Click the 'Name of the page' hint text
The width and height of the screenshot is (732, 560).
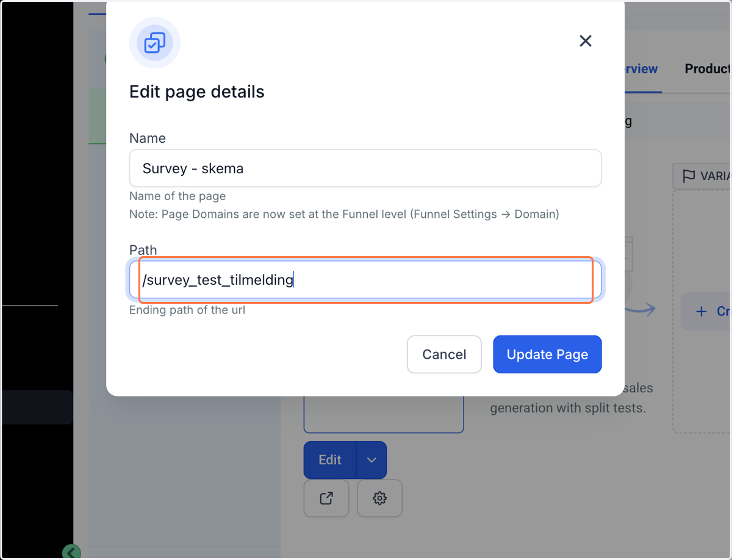[x=178, y=196]
